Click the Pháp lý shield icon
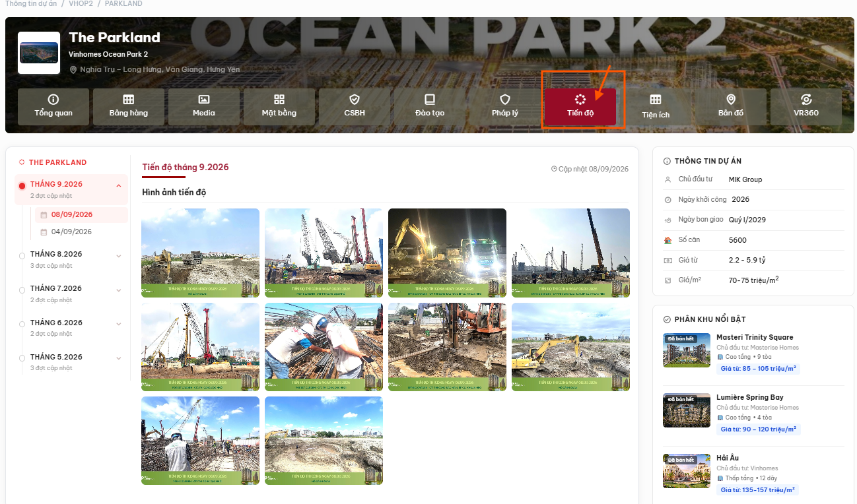 (505, 99)
